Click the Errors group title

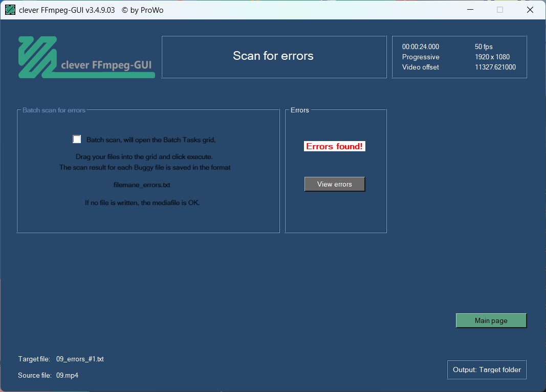[x=299, y=110]
